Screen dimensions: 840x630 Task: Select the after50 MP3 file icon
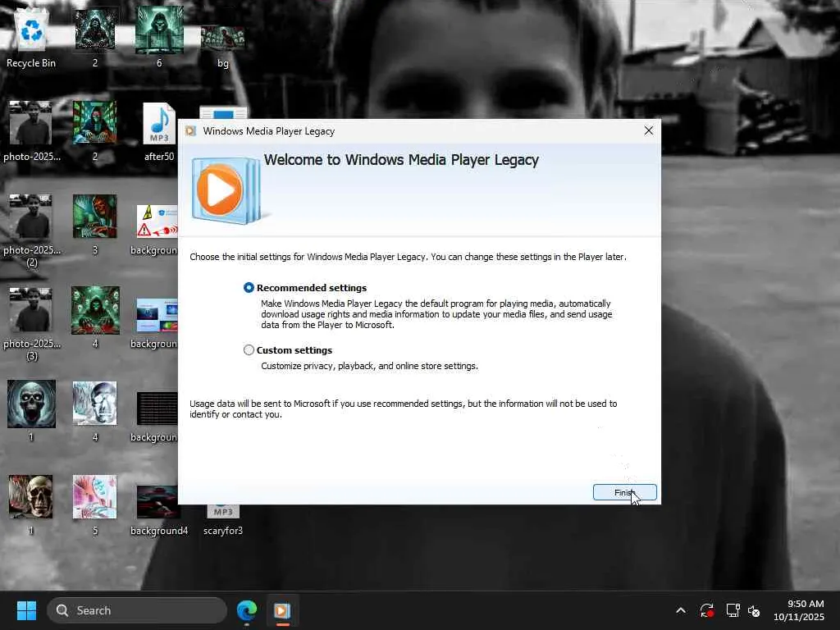(159, 132)
